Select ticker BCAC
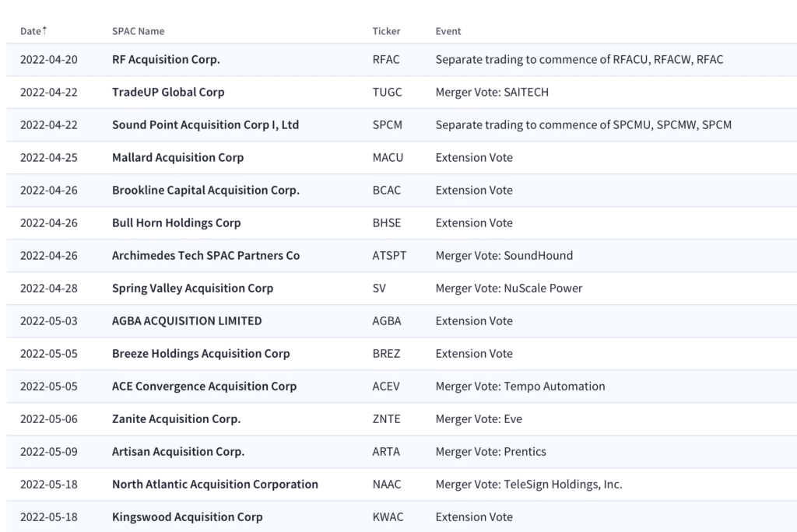The height and width of the screenshot is (532, 797). 387,190
